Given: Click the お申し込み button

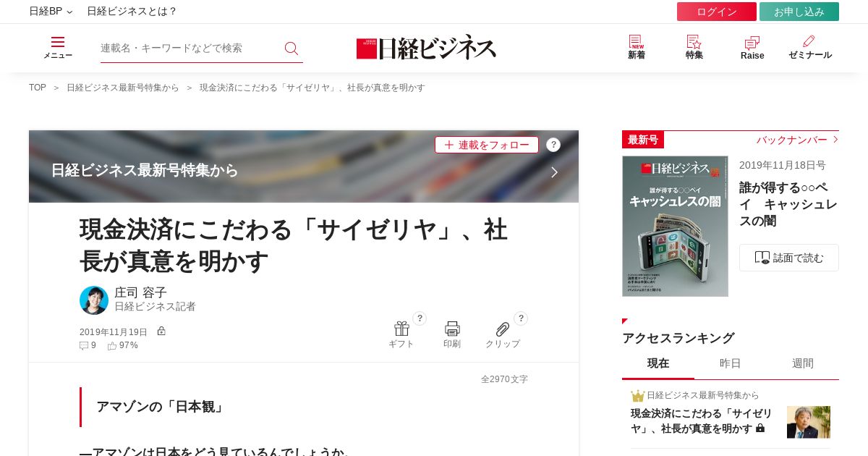Looking at the screenshot, I should click(x=799, y=12).
